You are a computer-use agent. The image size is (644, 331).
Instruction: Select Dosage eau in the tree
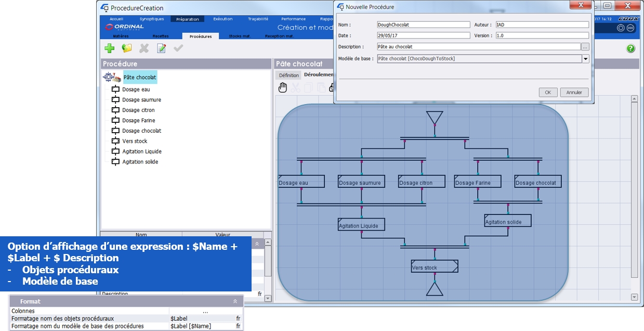click(136, 90)
